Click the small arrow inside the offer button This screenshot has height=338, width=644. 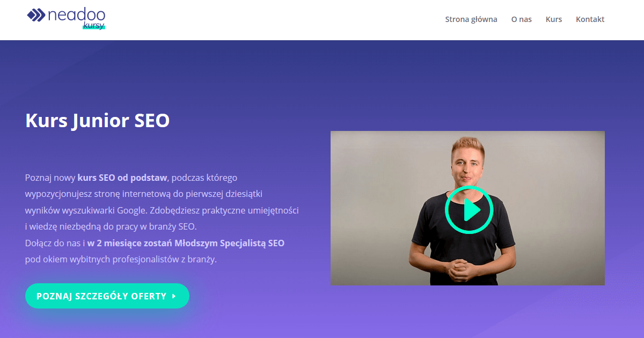pos(174,296)
